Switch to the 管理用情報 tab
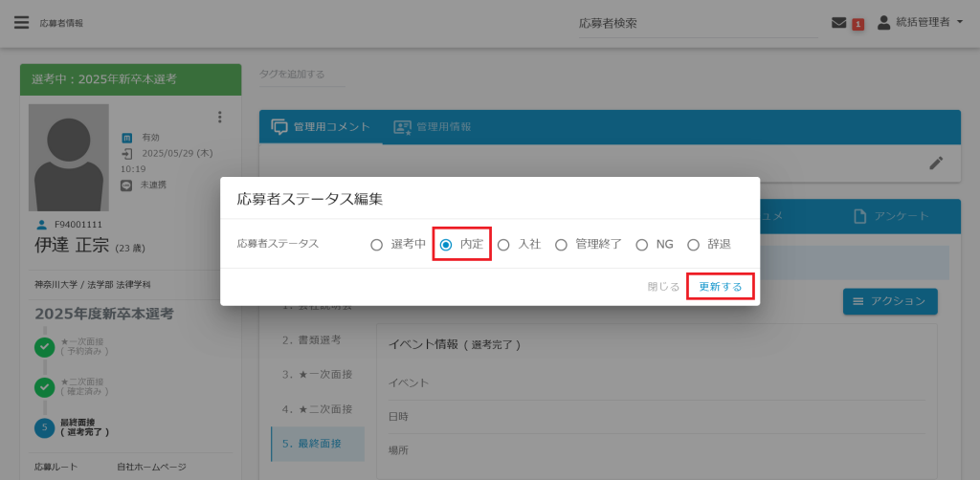980x480 pixels. tap(431, 127)
